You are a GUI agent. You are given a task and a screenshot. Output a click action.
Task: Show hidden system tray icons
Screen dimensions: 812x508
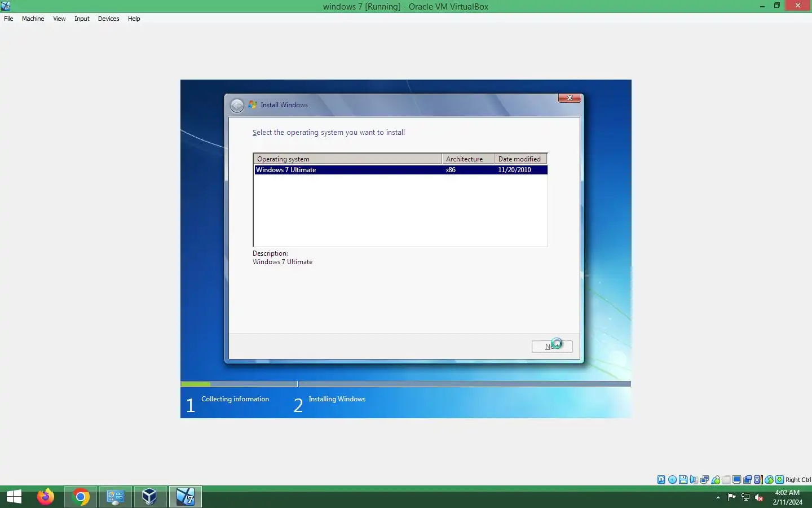pos(718,497)
